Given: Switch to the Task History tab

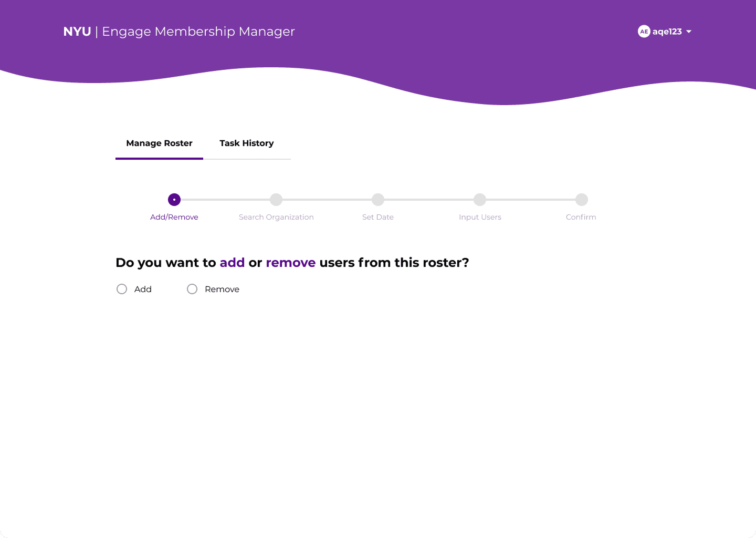Looking at the screenshot, I should (x=247, y=143).
